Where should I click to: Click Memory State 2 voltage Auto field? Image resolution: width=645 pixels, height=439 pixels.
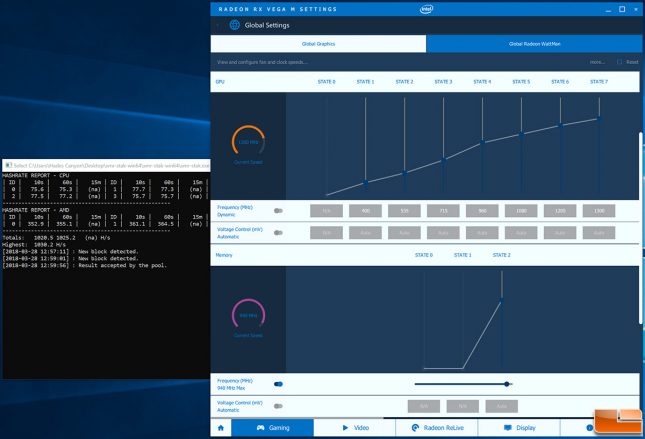[501, 406]
